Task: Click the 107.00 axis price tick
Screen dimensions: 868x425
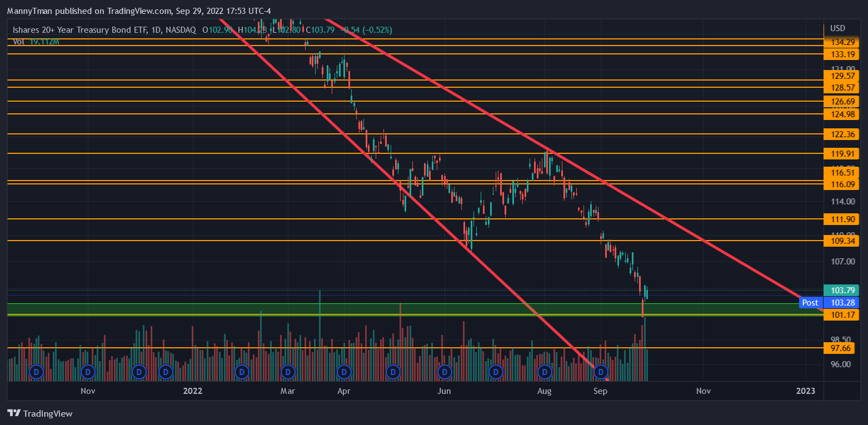Action: 842,262
